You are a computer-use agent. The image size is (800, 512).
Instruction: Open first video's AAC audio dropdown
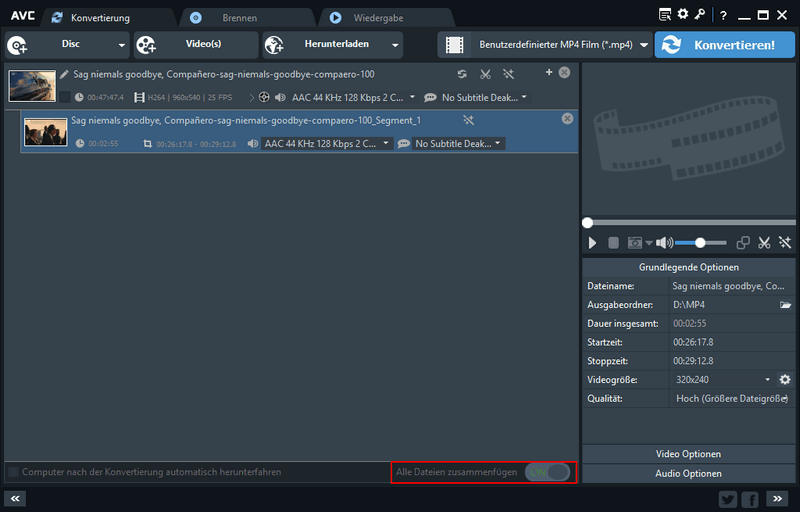[352, 97]
